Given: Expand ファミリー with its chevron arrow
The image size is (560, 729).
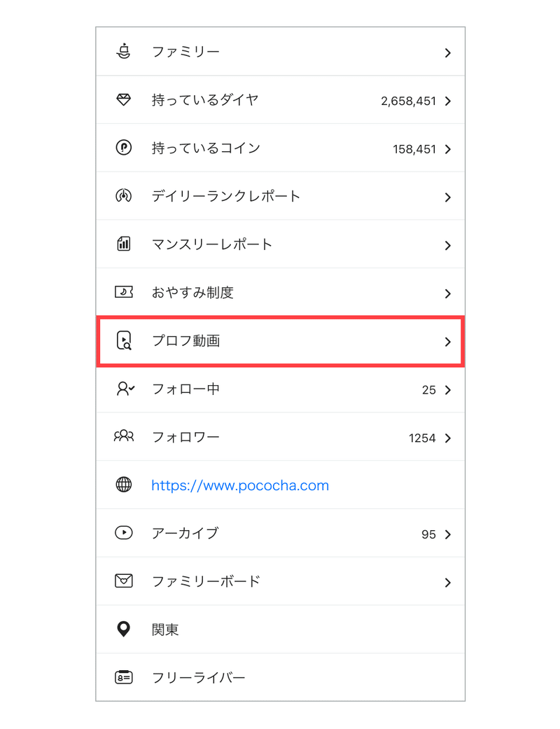Looking at the screenshot, I should pyautogui.click(x=447, y=53).
